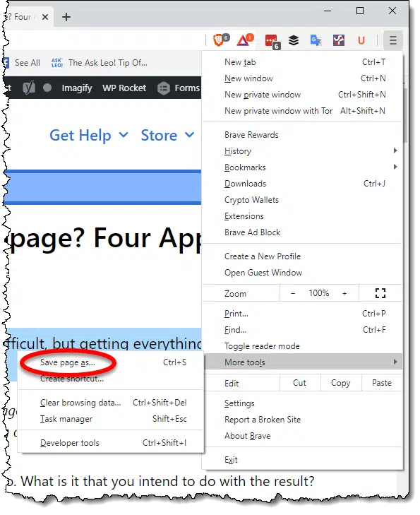Open the Buffer stacked layers extension
This screenshot has height=515, width=420.
pos(294,40)
